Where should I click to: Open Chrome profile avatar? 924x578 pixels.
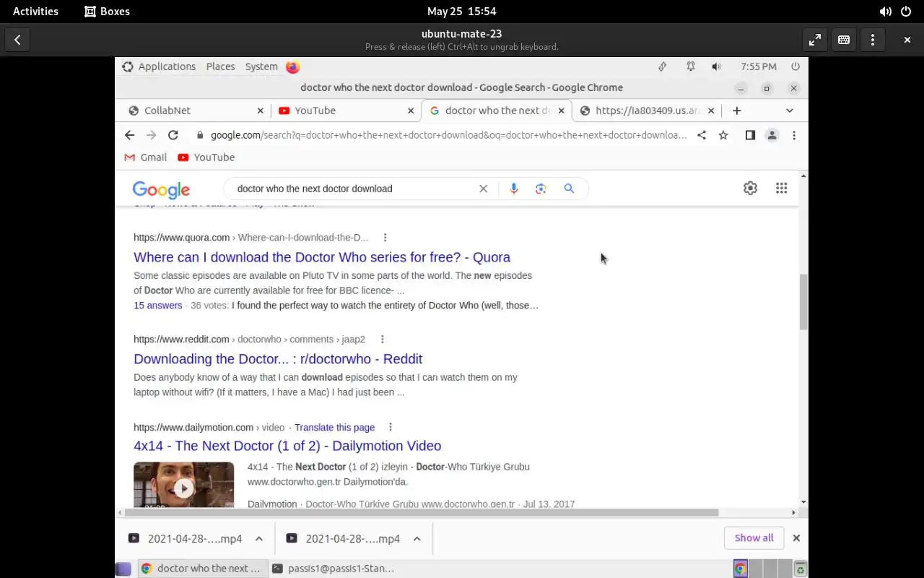click(772, 135)
